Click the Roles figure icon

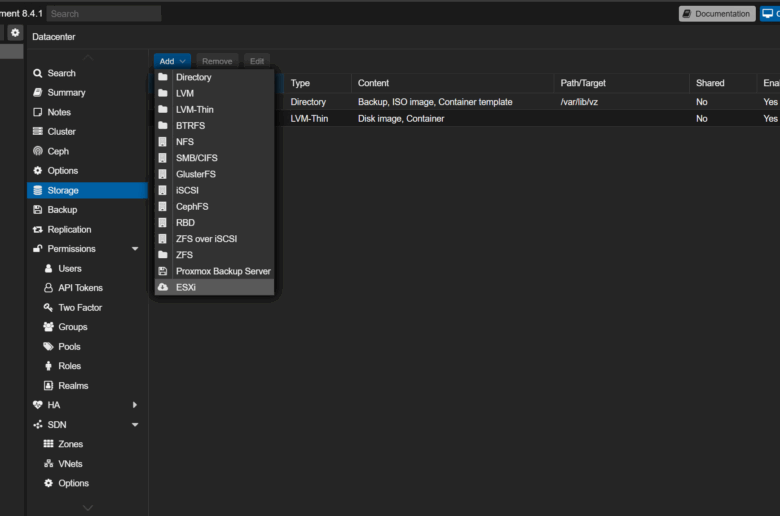[48, 366]
